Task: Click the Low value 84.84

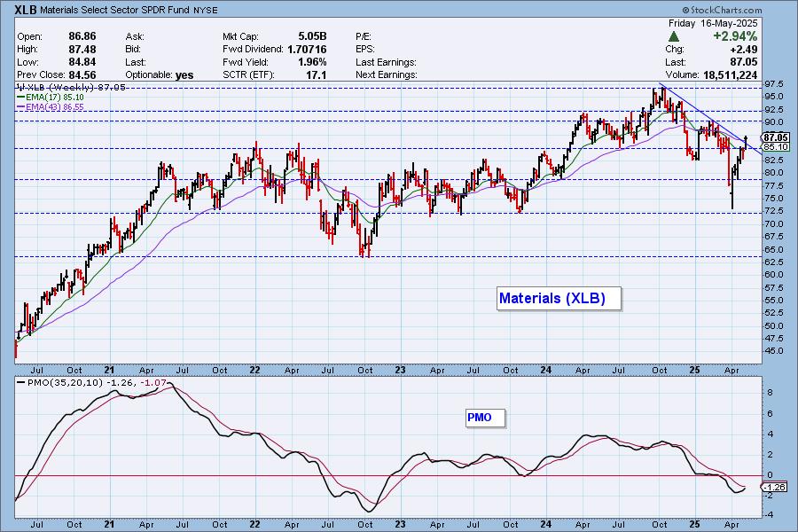Action: (x=82, y=62)
